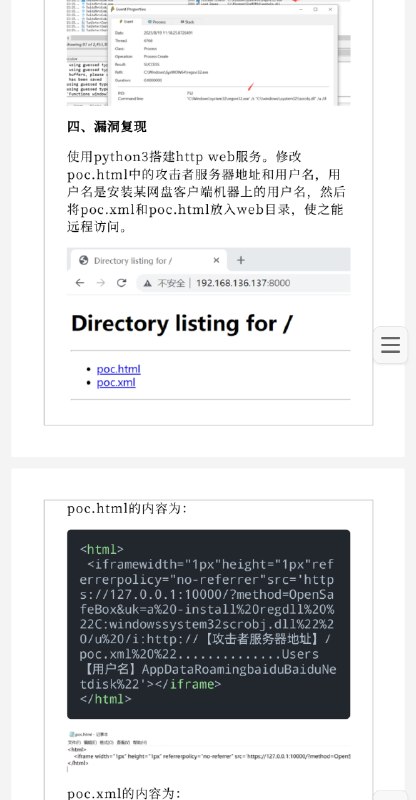Click the 四、漏洞复现 heading
This screenshot has height=800, width=416.
[x=107, y=127]
